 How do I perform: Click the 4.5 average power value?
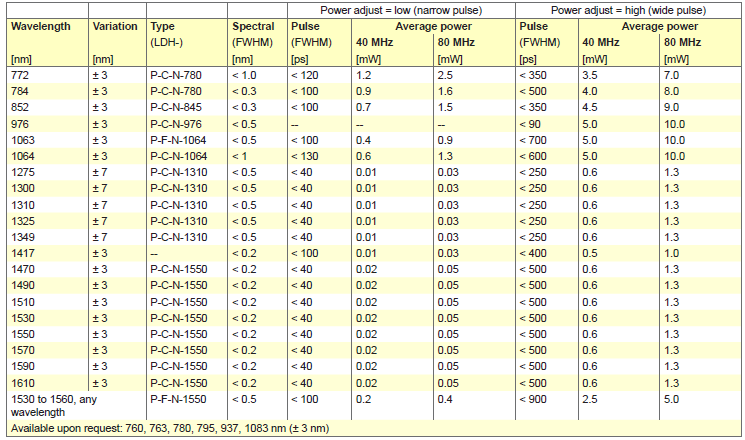click(x=590, y=107)
